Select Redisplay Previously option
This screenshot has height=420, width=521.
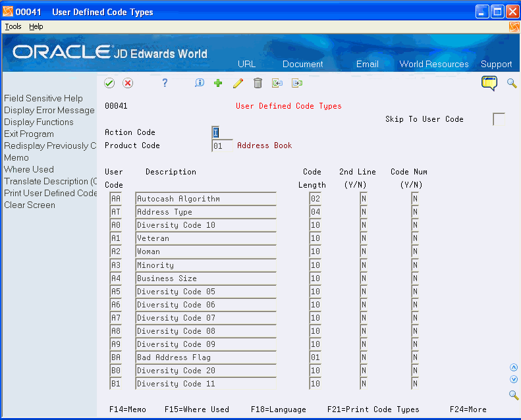(50, 145)
